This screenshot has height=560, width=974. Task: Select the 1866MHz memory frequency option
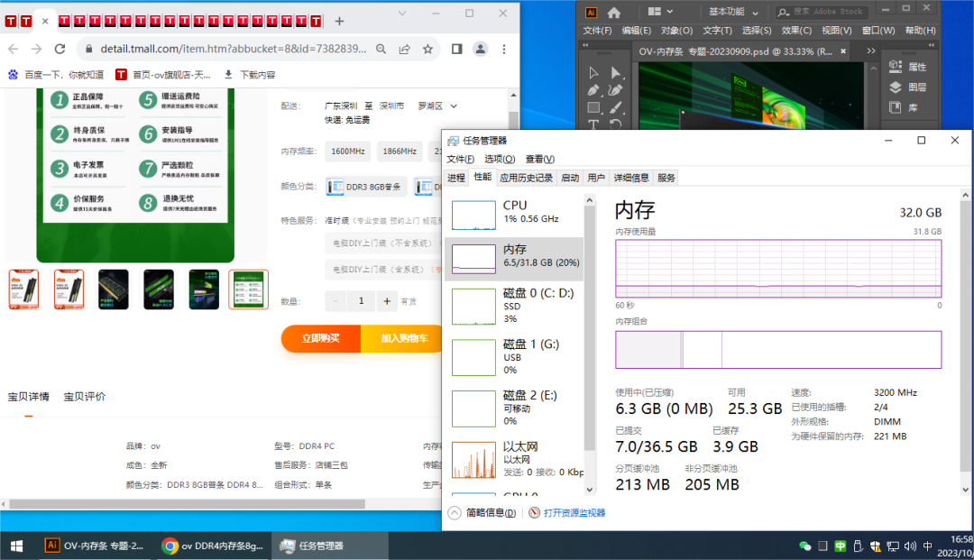click(x=399, y=151)
